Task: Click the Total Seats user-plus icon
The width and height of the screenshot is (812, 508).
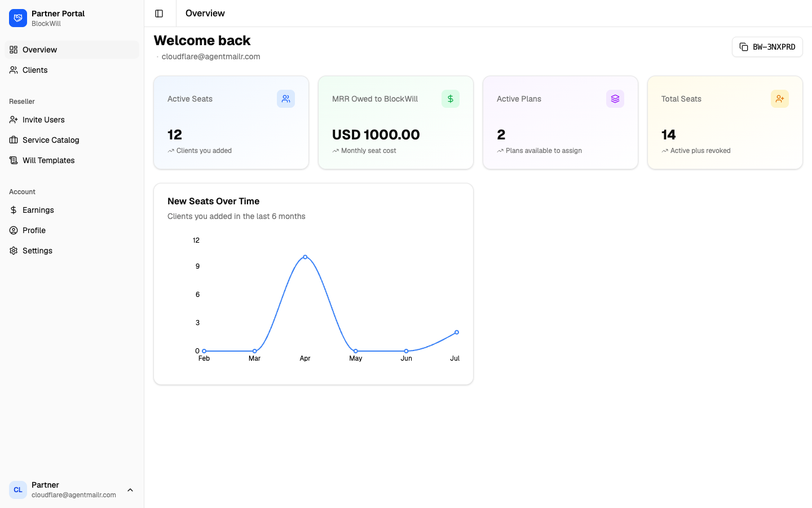Action: coord(780,99)
